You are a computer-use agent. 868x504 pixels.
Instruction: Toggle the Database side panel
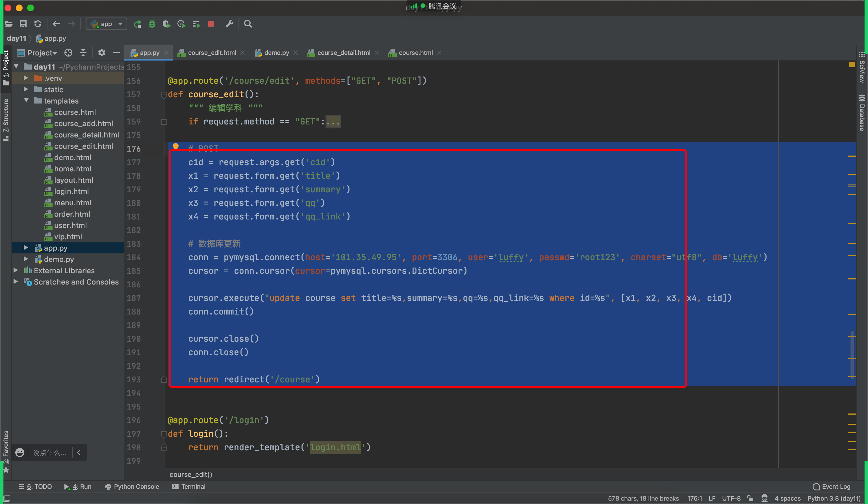coord(862,113)
